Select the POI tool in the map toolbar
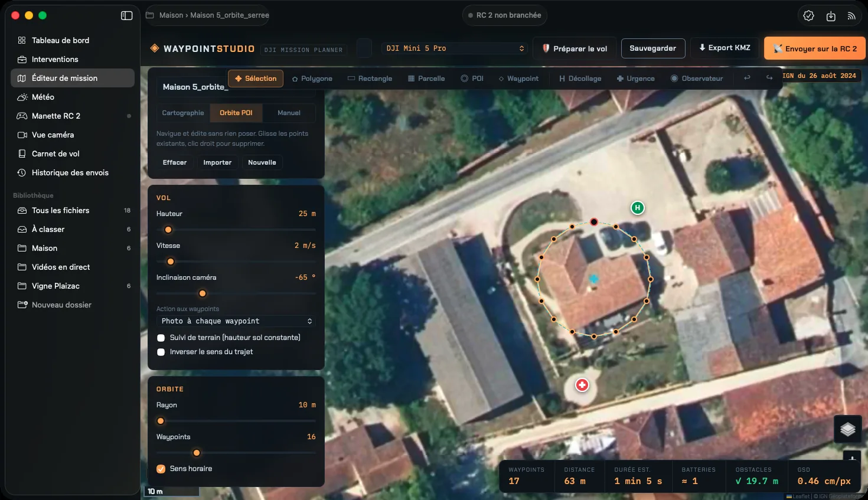The height and width of the screenshot is (500, 868). pos(472,79)
